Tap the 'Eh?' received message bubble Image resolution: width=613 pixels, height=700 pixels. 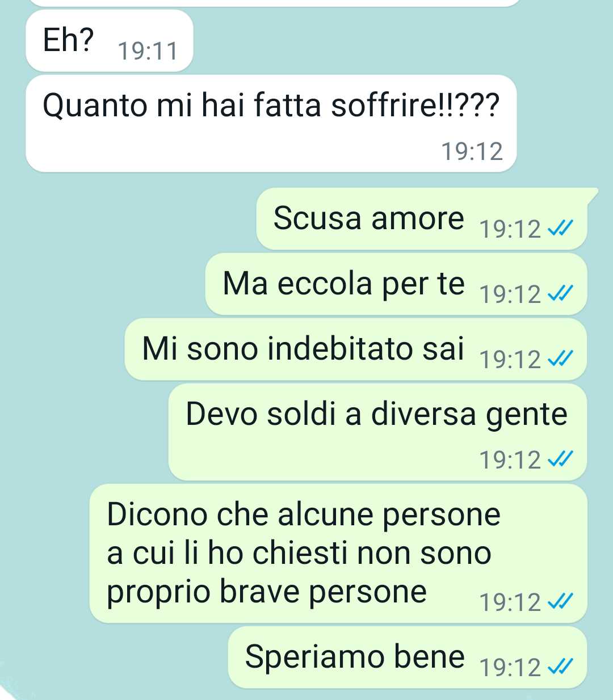[x=110, y=41]
